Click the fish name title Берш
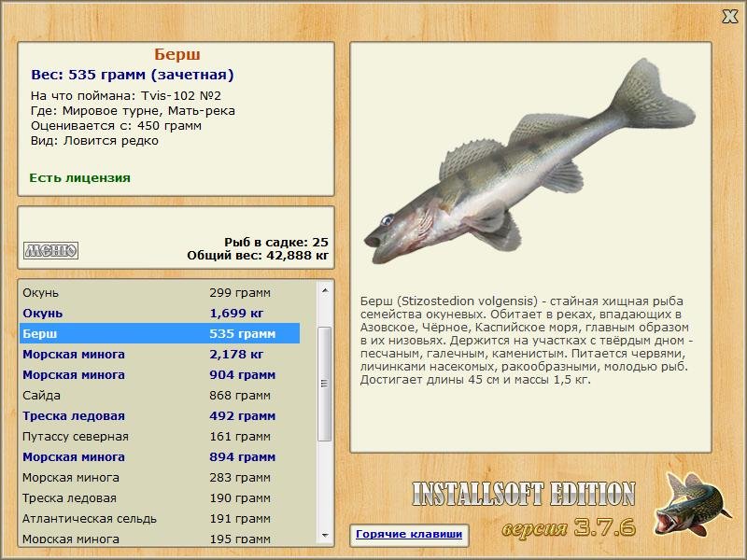The image size is (747, 560). click(x=176, y=54)
